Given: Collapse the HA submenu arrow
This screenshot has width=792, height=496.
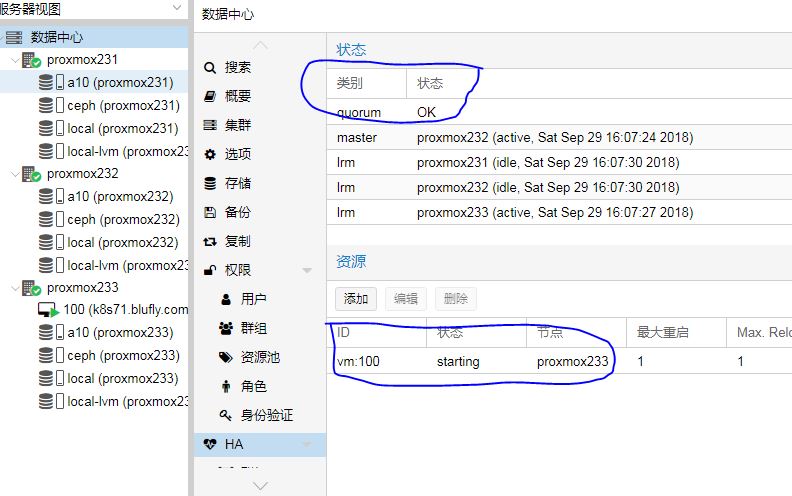Looking at the screenshot, I should pyautogui.click(x=307, y=444).
